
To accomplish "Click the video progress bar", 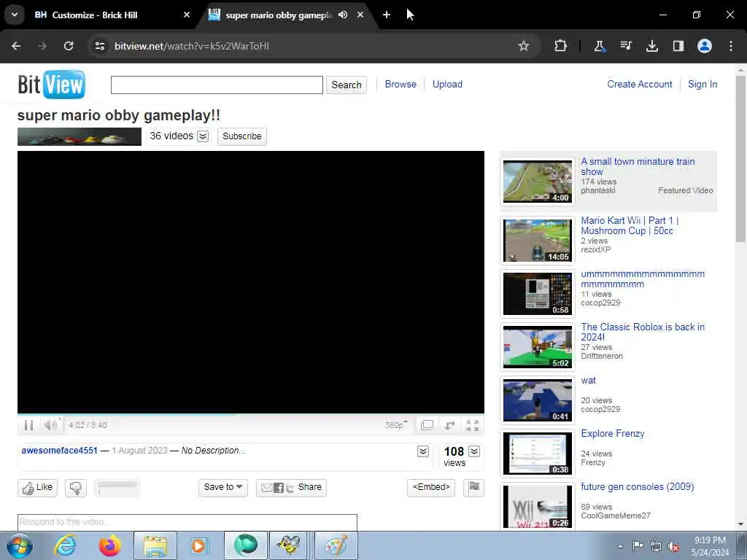I will coord(251,414).
